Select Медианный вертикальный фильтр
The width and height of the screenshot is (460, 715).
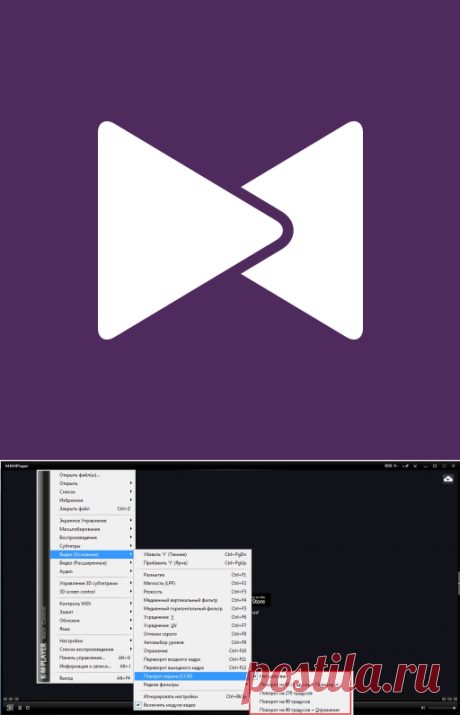coord(192,600)
